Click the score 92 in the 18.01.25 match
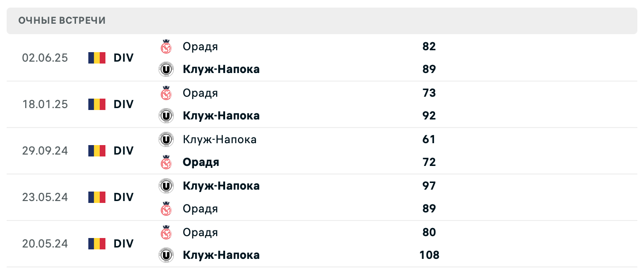644x275 pixels. pyautogui.click(x=430, y=116)
